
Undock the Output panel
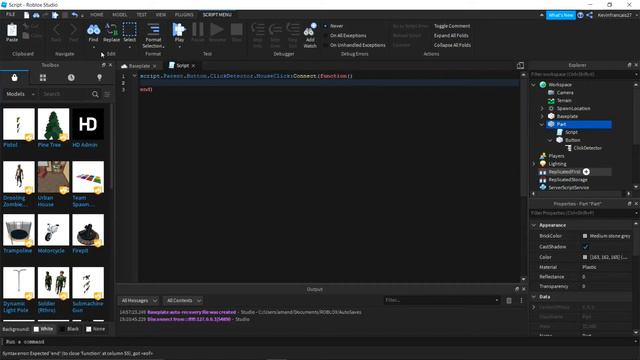click(x=517, y=289)
